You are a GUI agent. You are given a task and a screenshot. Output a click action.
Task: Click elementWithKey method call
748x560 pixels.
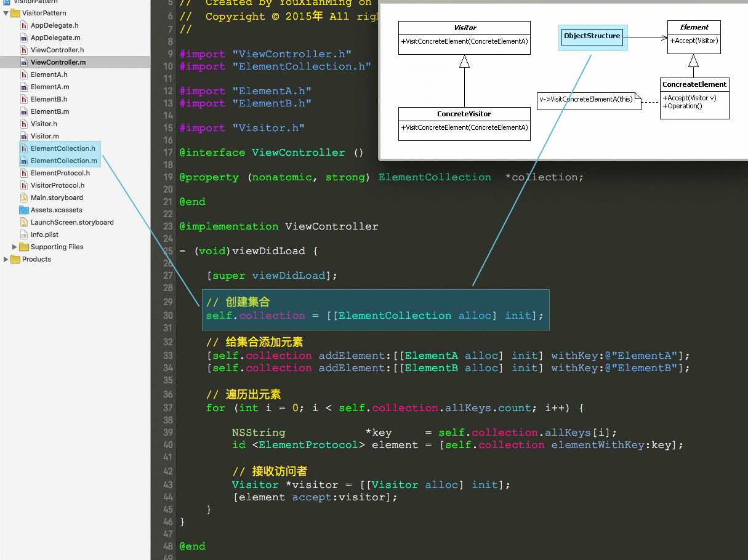597,445
